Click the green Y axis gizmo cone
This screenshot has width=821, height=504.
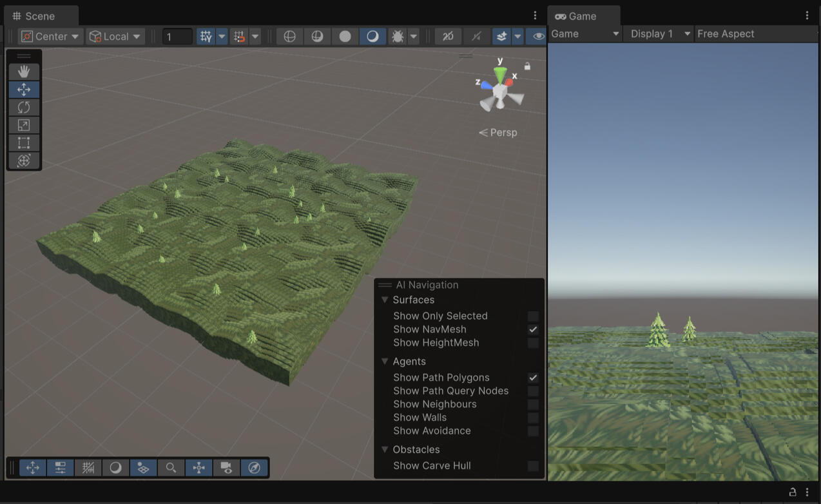point(500,73)
